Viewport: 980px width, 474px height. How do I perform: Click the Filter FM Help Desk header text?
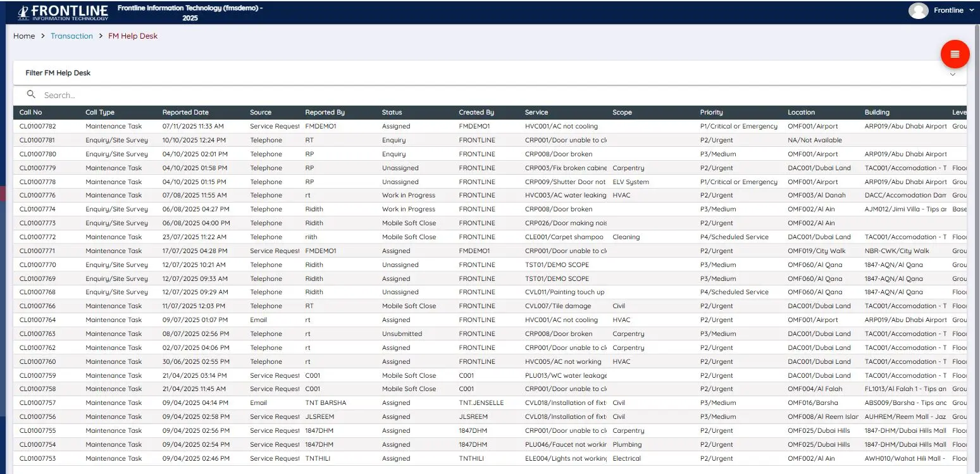(x=58, y=73)
